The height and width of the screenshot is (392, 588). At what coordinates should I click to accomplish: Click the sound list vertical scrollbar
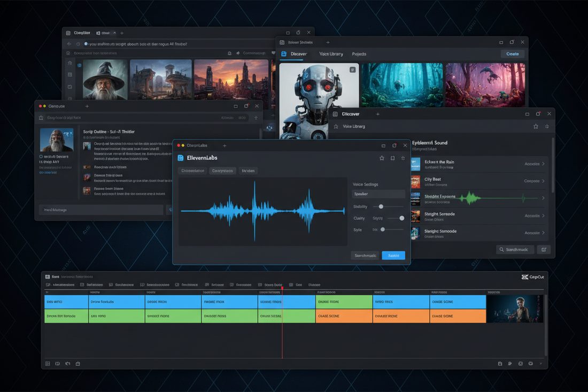(553, 165)
